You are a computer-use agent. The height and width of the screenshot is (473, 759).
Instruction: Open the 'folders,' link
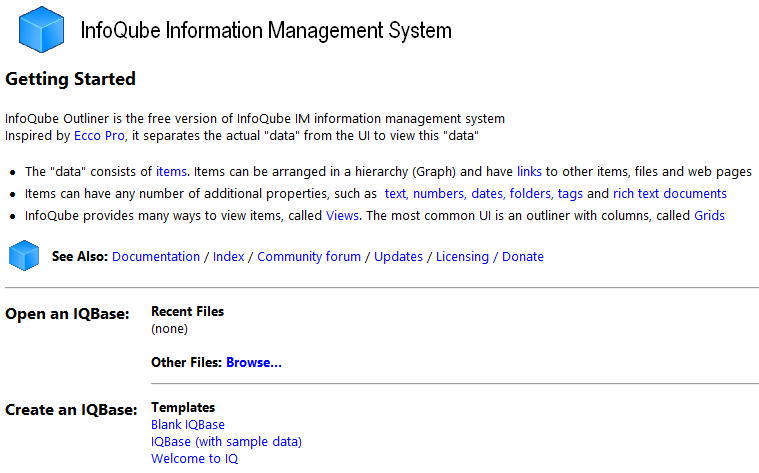531,194
